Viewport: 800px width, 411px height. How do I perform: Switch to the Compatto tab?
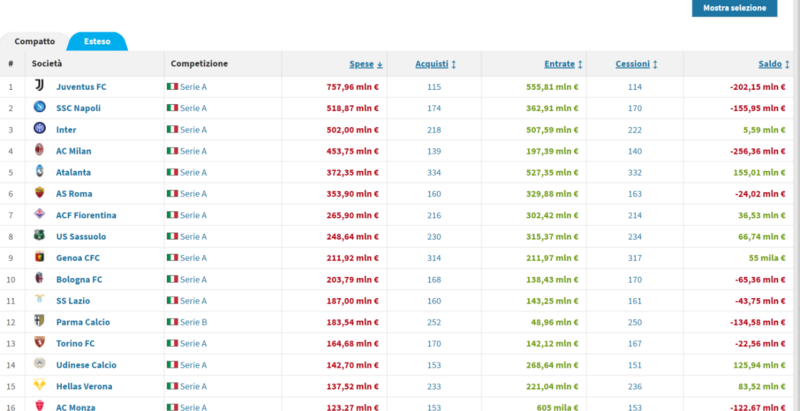tap(34, 41)
